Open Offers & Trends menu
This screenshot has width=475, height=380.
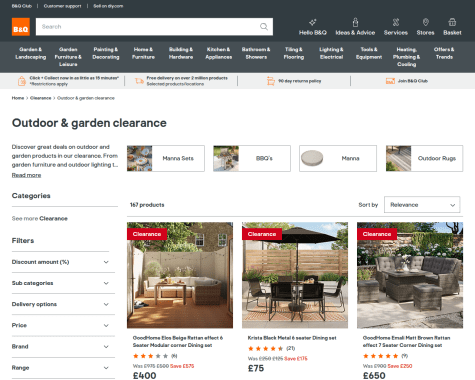[444, 53]
